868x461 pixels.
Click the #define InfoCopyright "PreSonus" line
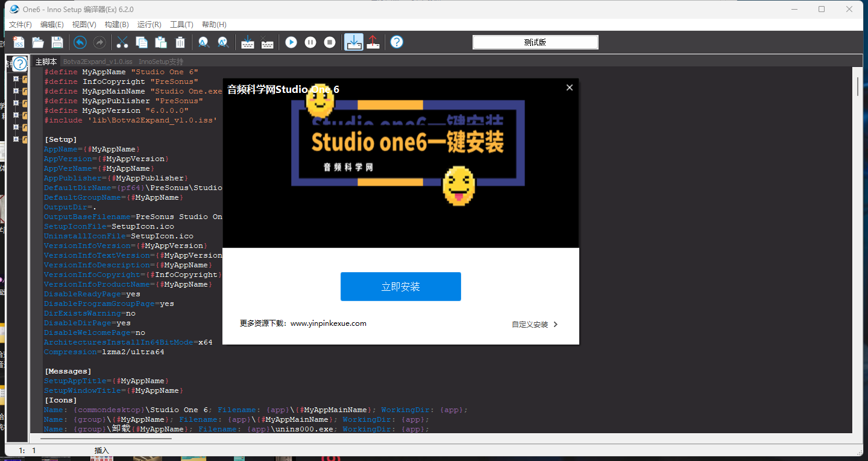coord(121,81)
